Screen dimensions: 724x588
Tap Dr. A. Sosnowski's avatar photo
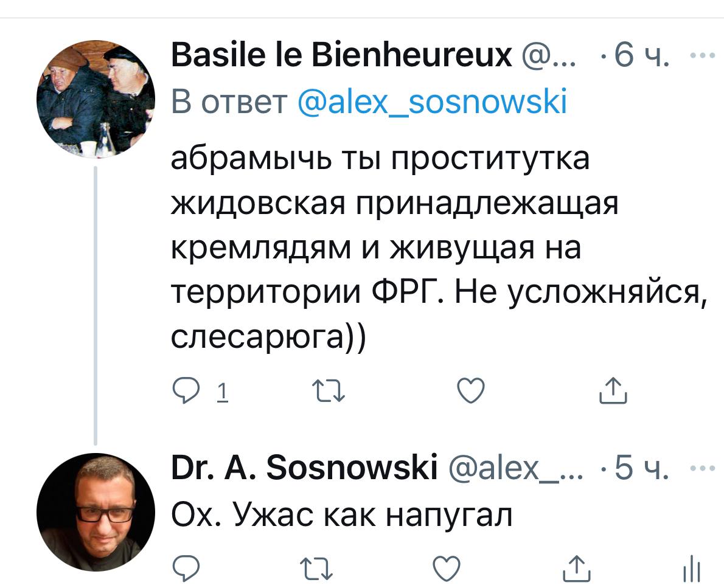[96, 512]
